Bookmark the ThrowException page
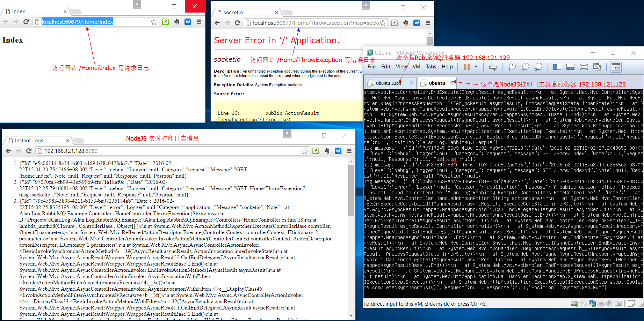 [383, 23]
